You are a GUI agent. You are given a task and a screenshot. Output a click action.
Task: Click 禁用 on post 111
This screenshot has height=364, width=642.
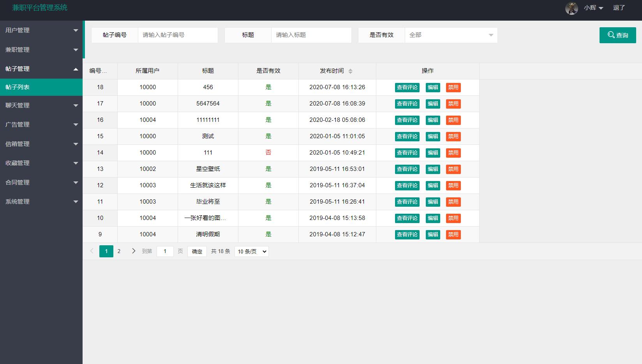(453, 153)
